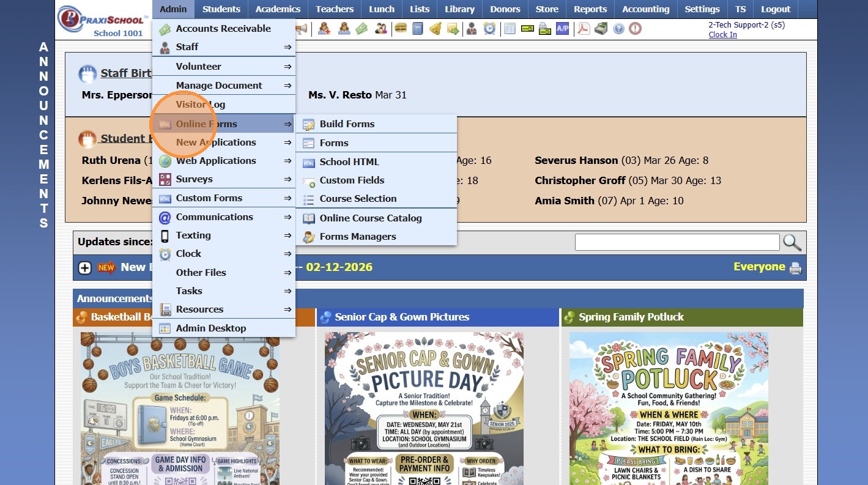This screenshot has width=868, height=485.
Task: Click the blue help question mark icon
Action: click(x=619, y=28)
